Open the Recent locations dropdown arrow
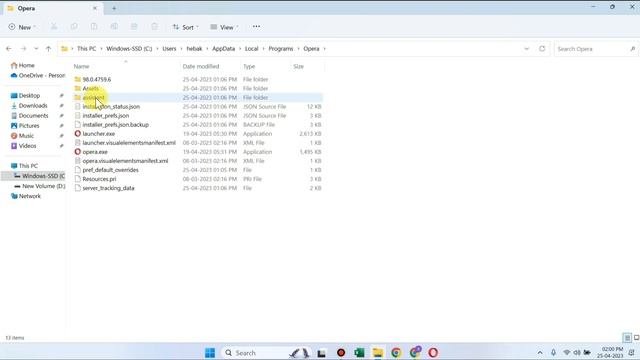This screenshot has height=360, width=640. [36, 49]
